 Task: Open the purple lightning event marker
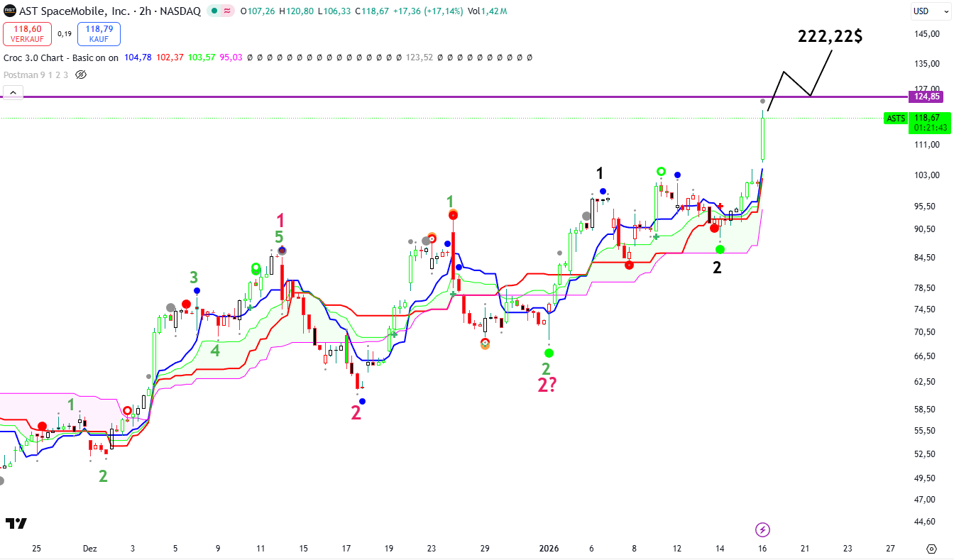[x=762, y=529]
